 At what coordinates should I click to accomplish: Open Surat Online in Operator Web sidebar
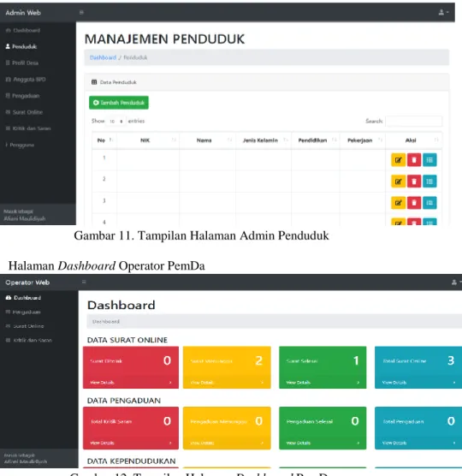tap(25, 326)
